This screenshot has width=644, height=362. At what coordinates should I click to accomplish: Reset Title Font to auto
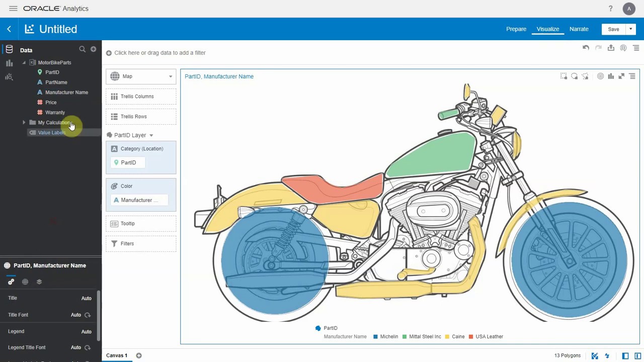point(88,315)
